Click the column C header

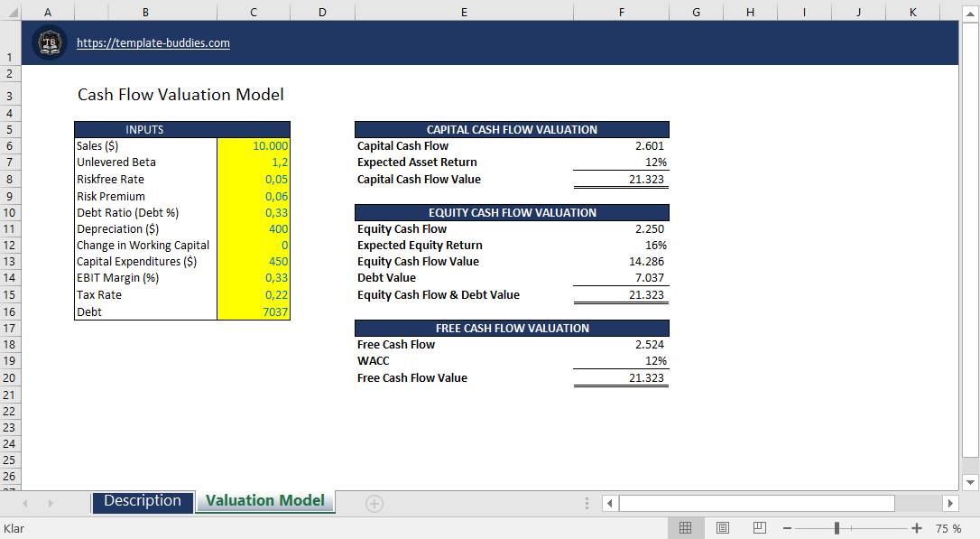pyautogui.click(x=253, y=13)
